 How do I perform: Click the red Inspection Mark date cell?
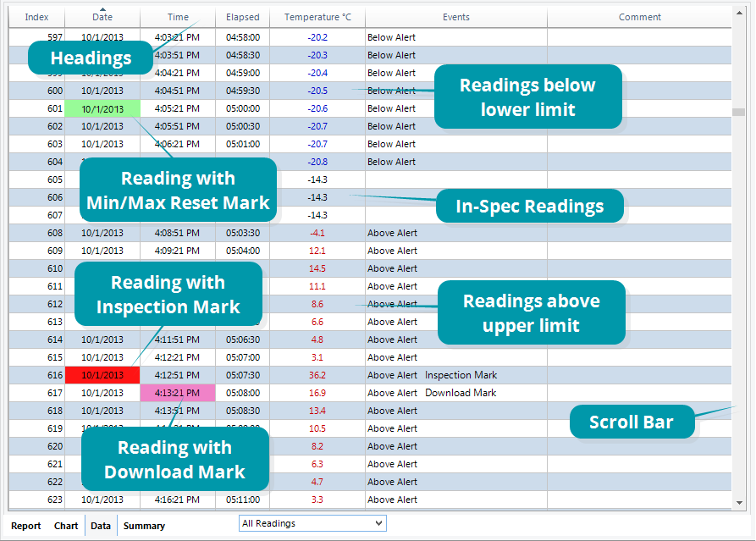point(102,374)
